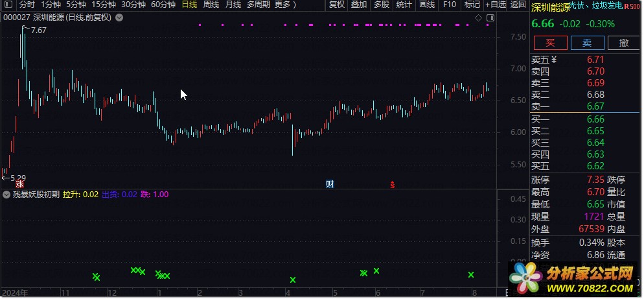The height and width of the screenshot is (299, 644).
Task: Click the 卖二 price 6.68
Action: [595, 95]
